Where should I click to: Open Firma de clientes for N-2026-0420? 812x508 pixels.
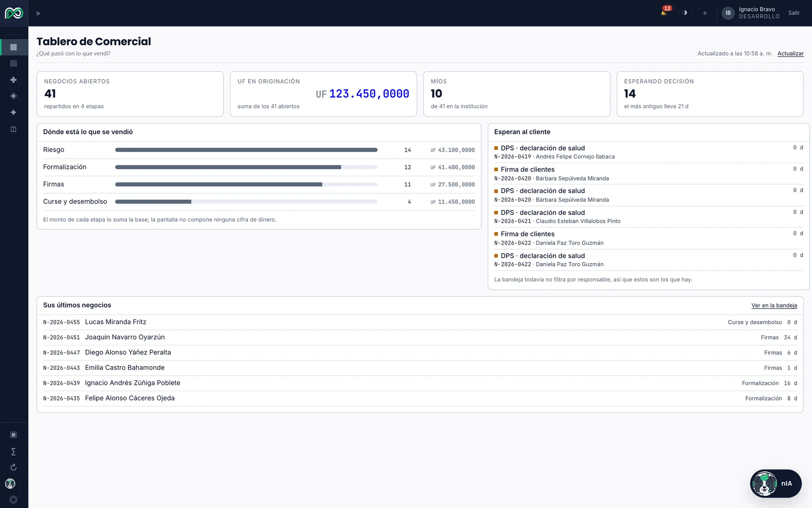pyautogui.click(x=649, y=174)
